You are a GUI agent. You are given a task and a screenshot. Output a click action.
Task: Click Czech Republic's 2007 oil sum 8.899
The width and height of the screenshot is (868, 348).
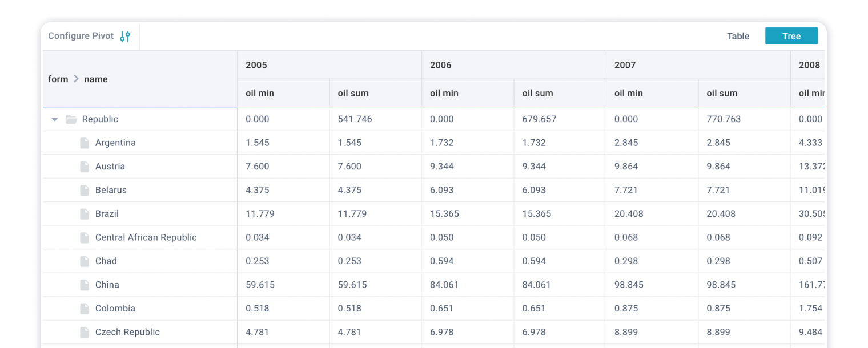pyautogui.click(x=745, y=333)
